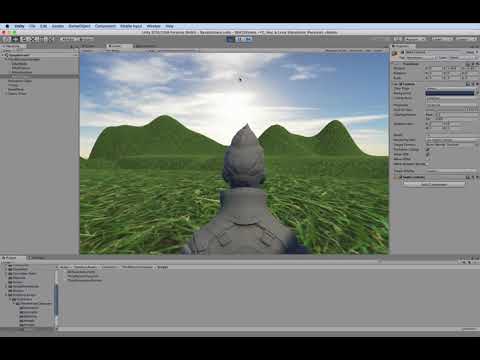The image size is (480, 360).
Task: Toggle the Local/Global handle button
Action: click(87, 39)
